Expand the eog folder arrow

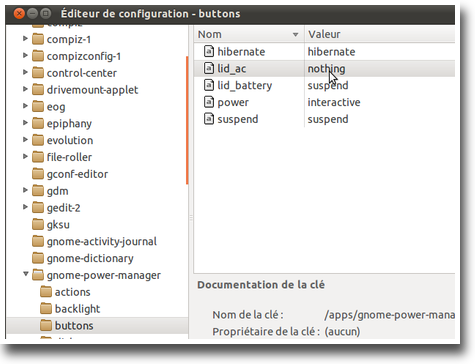[25, 106]
